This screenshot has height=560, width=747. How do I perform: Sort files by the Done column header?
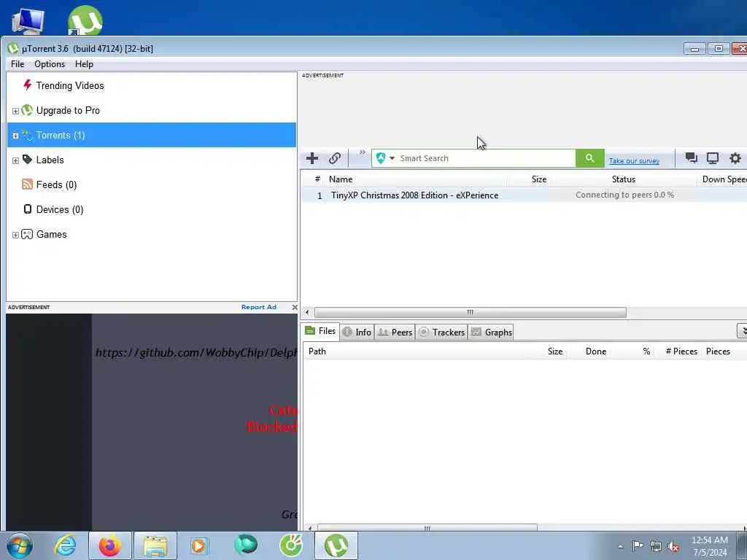596,351
